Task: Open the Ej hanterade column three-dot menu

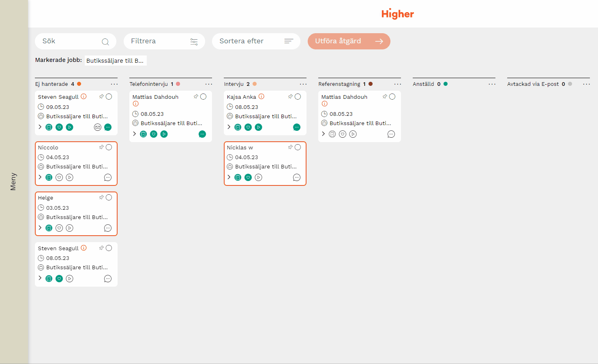Action: 114,84
